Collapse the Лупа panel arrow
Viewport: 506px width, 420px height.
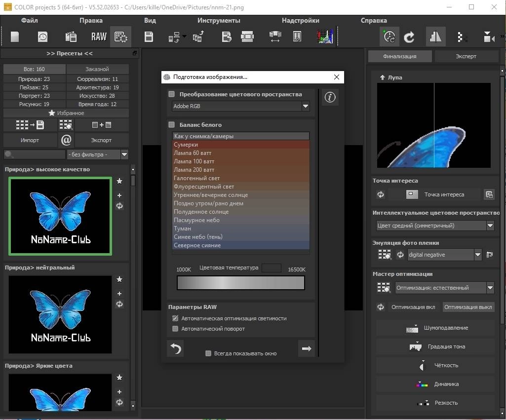pos(383,77)
